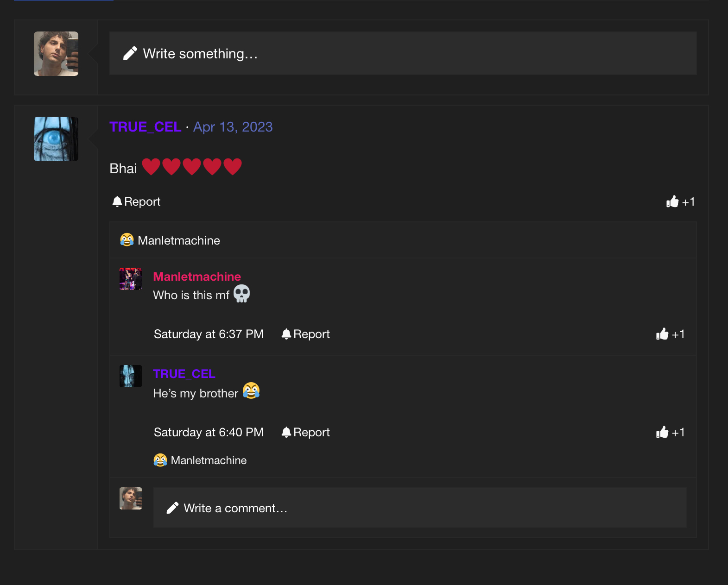Open TRUE_CEL's profile from the reply username
Screen dimensions: 728x585
pos(184,374)
